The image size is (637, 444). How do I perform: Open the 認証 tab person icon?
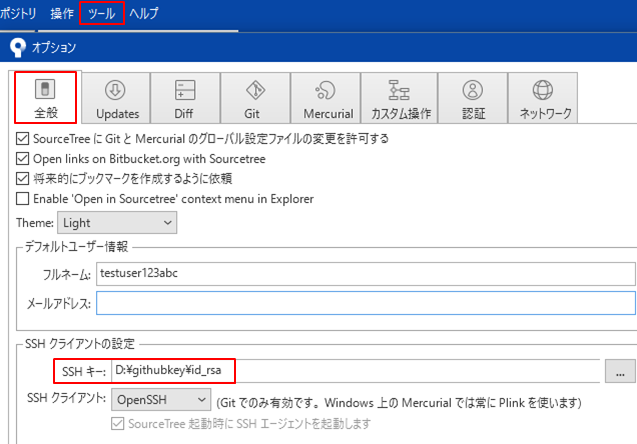tap(473, 90)
